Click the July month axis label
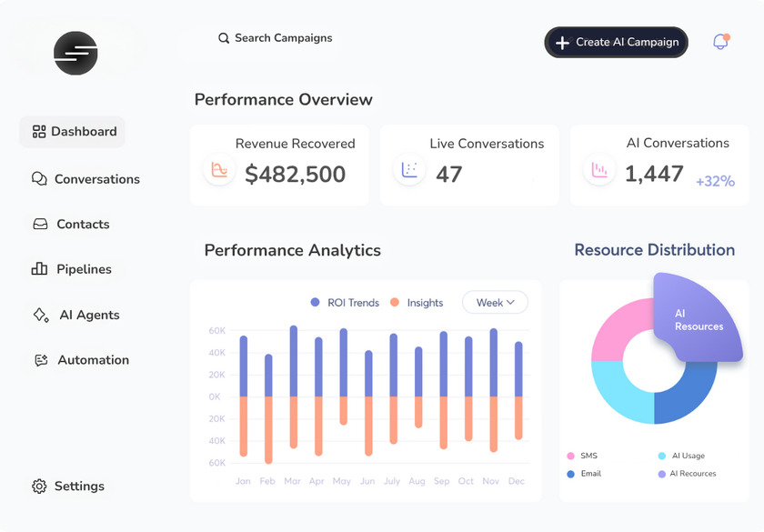 tap(392, 481)
